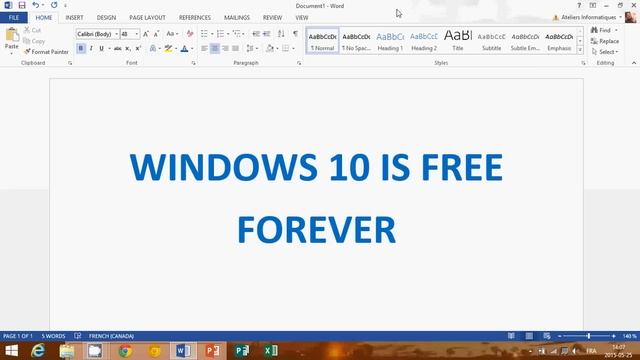Click the 5 WORDS count in status bar
The image size is (640, 360).
[x=53, y=336]
